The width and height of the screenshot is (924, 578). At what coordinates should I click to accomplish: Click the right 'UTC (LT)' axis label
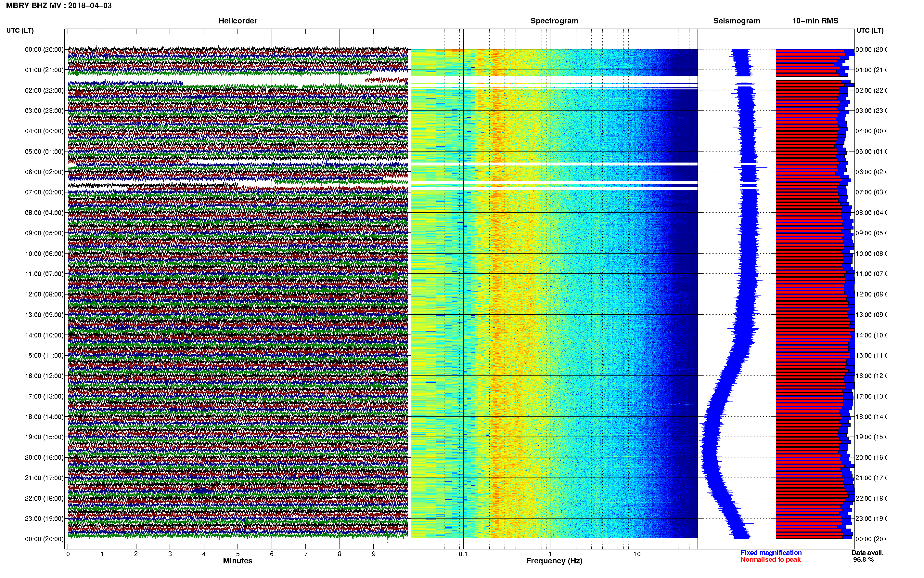(870, 31)
